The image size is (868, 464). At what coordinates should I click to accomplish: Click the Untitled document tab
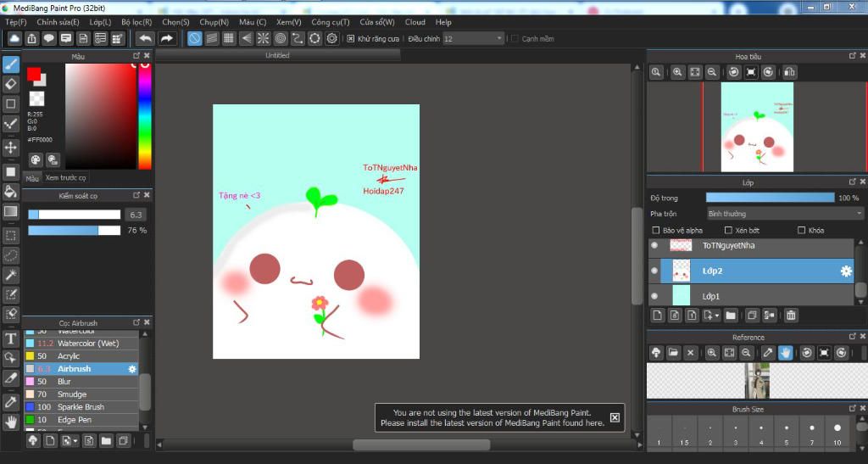point(277,55)
